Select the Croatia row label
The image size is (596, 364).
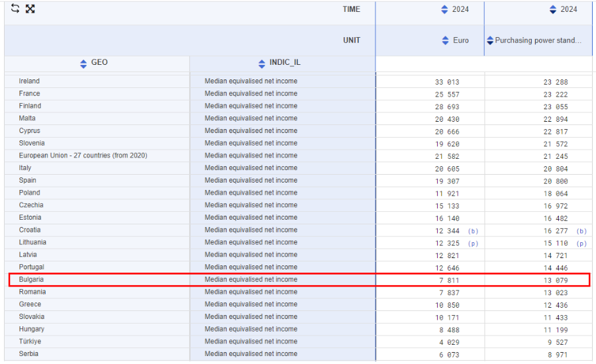click(x=30, y=230)
